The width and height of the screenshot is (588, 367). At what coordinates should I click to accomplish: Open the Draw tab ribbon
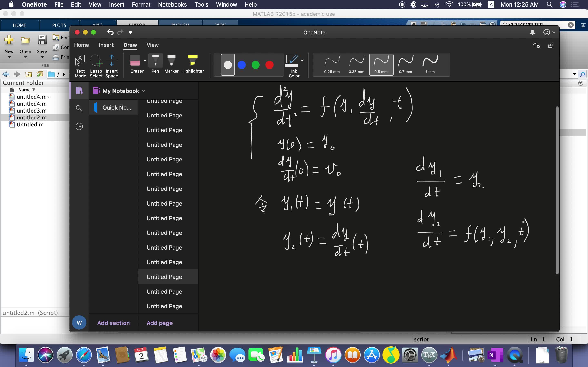point(130,45)
